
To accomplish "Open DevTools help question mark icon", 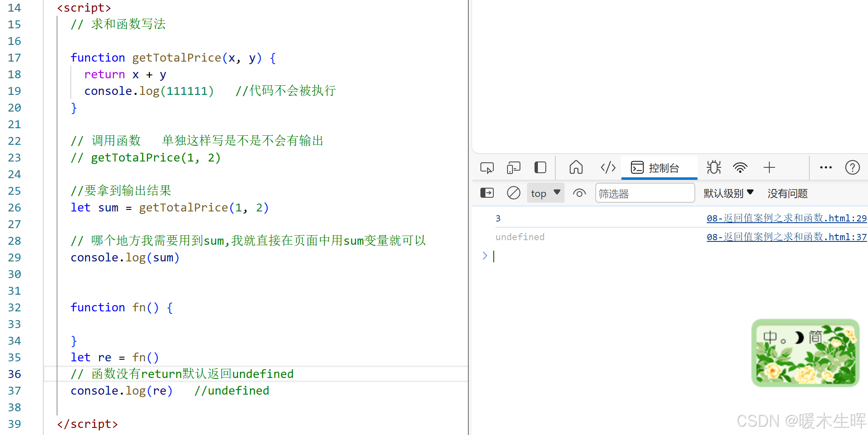I will (853, 168).
